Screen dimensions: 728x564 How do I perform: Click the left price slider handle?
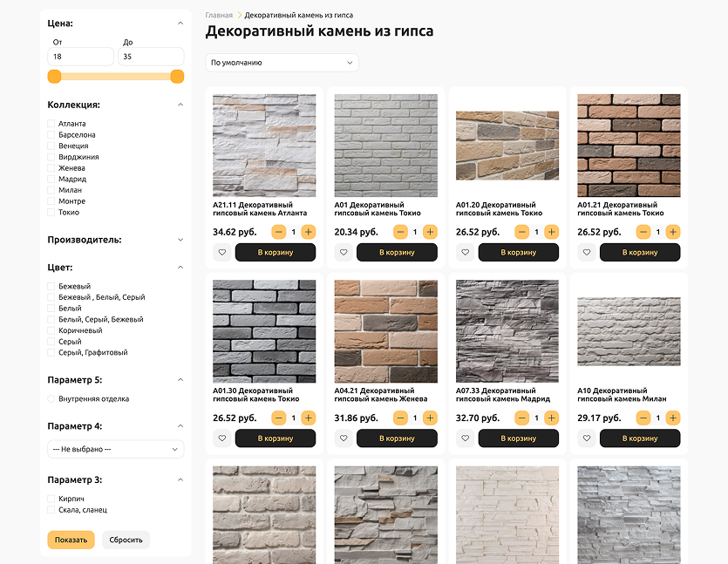pyautogui.click(x=54, y=77)
